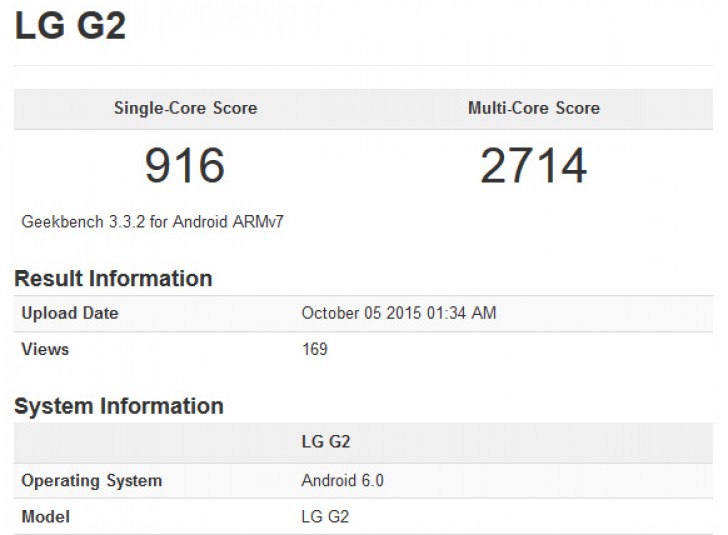Click the Result Information heading
Screen dimensions: 728x535
pyautogui.click(x=113, y=279)
